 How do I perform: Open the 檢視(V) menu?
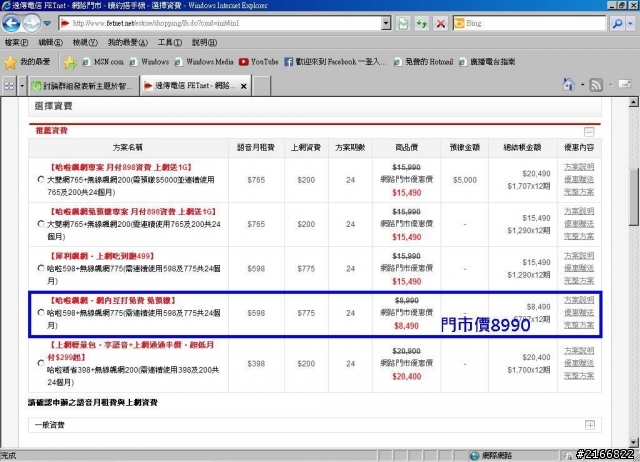coord(85,42)
